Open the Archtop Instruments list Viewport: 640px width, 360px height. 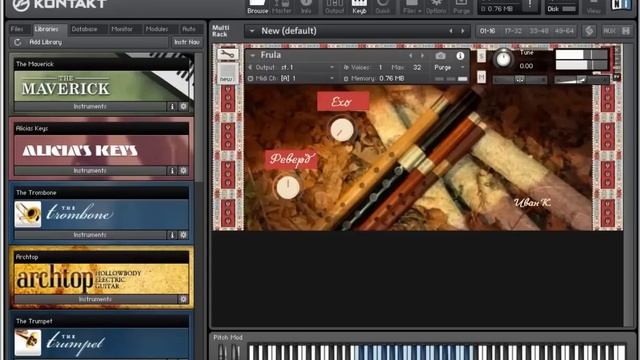(96, 299)
